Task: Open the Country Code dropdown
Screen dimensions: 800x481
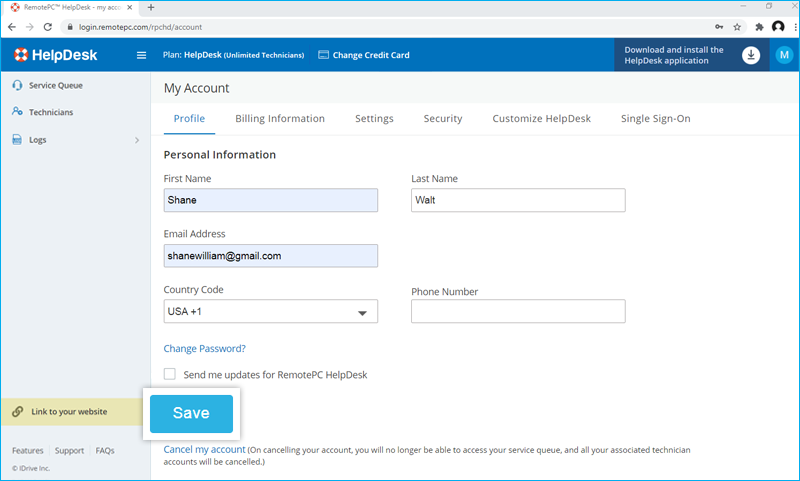Action: click(270, 312)
